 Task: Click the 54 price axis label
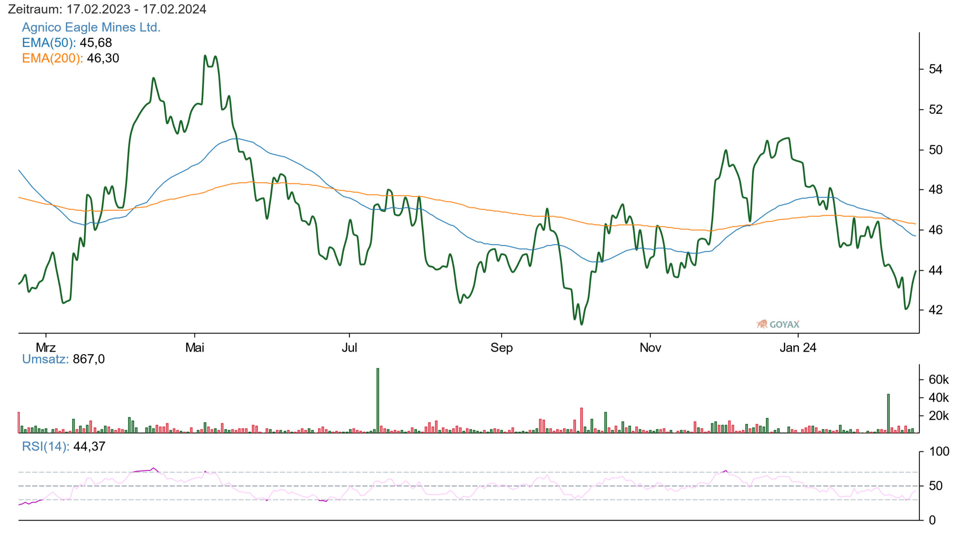(x=936, y=69)
